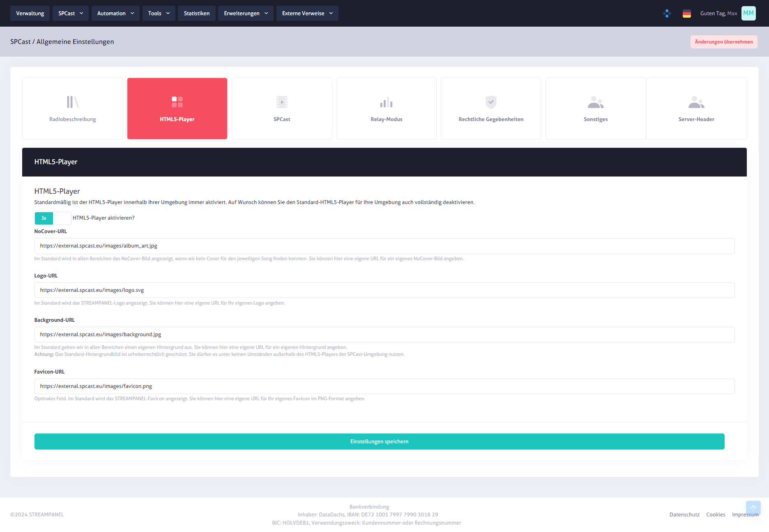Toggle the HTML5-Player aktivieren switch

point(53,218)
